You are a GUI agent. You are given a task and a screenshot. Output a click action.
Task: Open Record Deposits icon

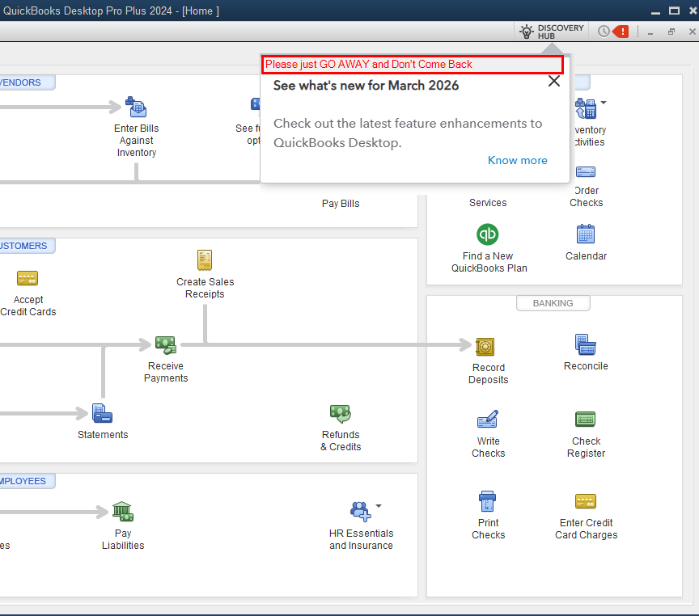pyautogui.click(x=485, y=347)
